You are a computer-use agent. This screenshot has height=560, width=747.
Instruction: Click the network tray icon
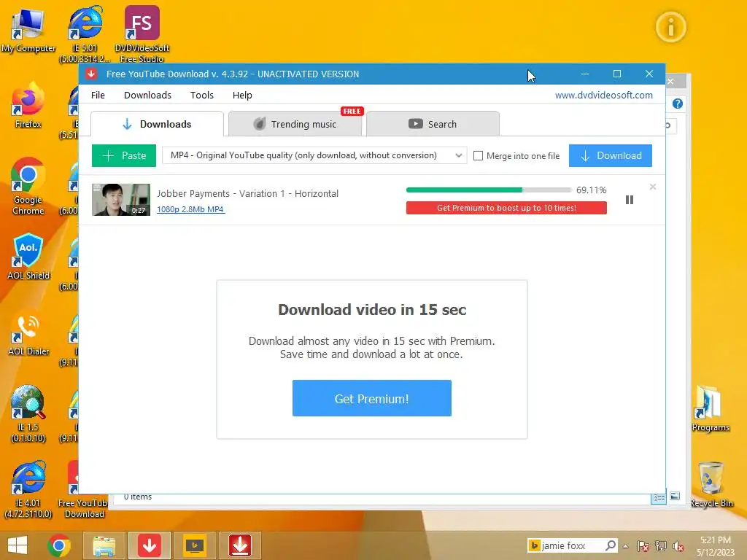tap(661, 546)
